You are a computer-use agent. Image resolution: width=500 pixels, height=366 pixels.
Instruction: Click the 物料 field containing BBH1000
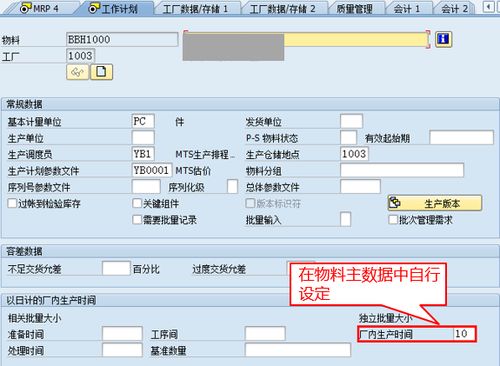[x=122, y=39]
